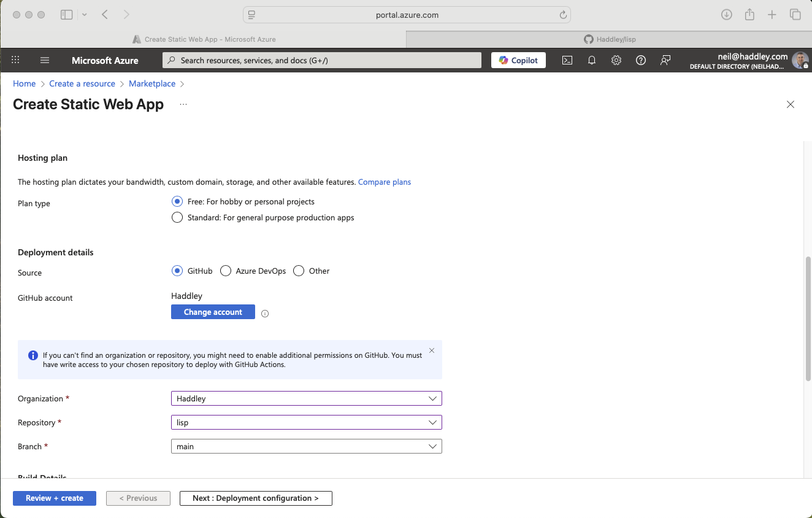Image resolution: width=812 pixels, height=518 pixels.
Task: Open the portal menu waffle icon
Action: coord(15,60)
